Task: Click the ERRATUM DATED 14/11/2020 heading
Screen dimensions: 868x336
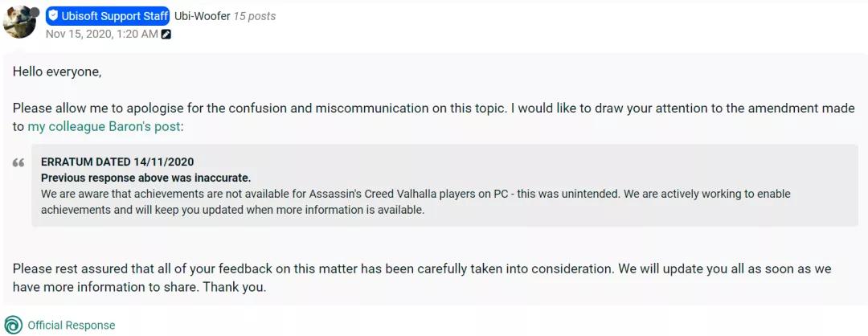Action: [117, 162]
